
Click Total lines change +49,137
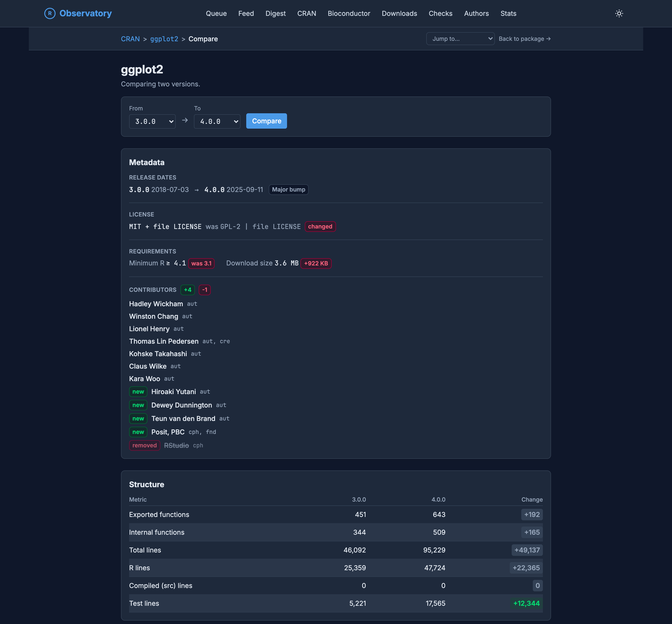527,550
